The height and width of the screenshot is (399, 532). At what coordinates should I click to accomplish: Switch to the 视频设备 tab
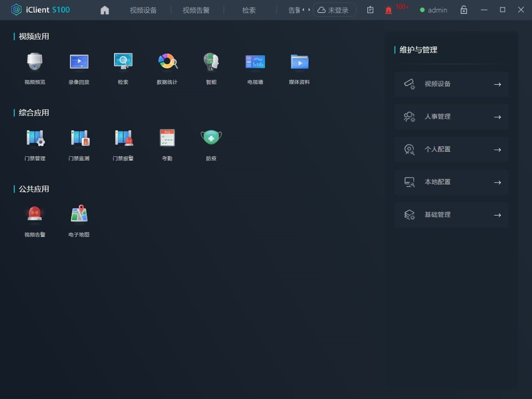pos(143,10)
